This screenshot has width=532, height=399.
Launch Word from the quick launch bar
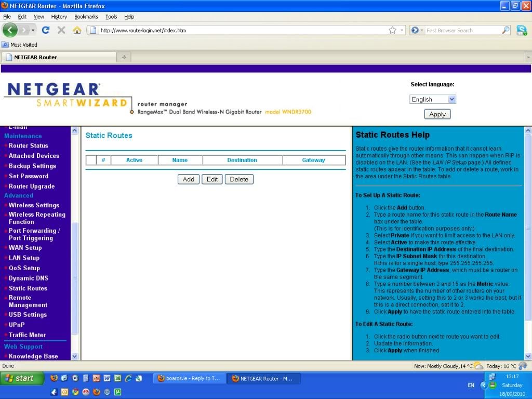tap(107, 378)
